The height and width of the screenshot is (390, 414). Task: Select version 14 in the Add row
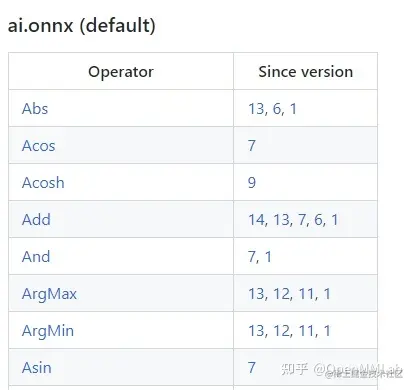pos(256,220)
